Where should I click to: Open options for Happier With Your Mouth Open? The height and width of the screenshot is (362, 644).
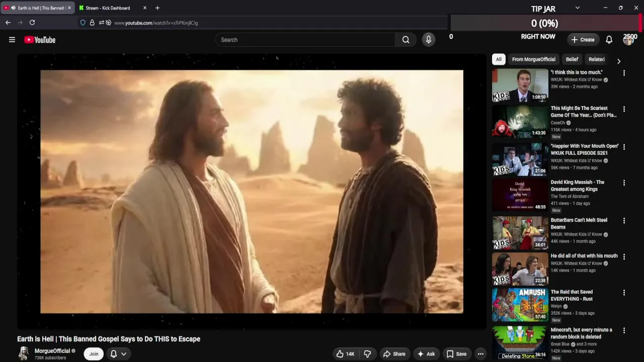click(624, 147)
